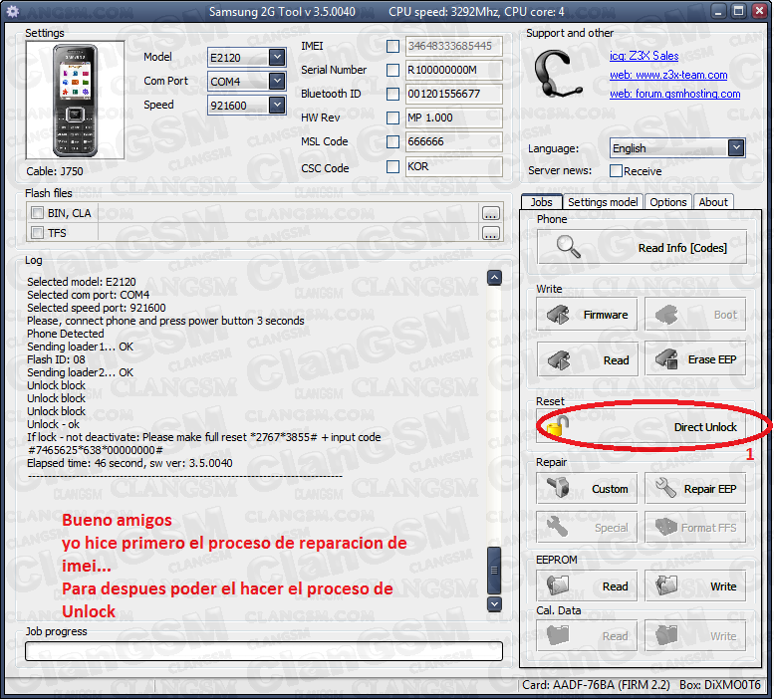
Task: Click the Serial Number input field
Action: click(453, 70)
